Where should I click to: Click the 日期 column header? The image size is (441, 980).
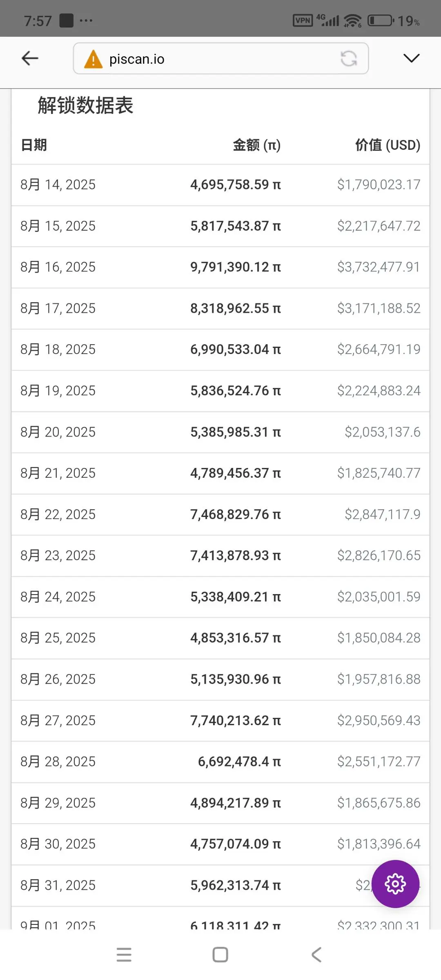(x=34, y=145)
